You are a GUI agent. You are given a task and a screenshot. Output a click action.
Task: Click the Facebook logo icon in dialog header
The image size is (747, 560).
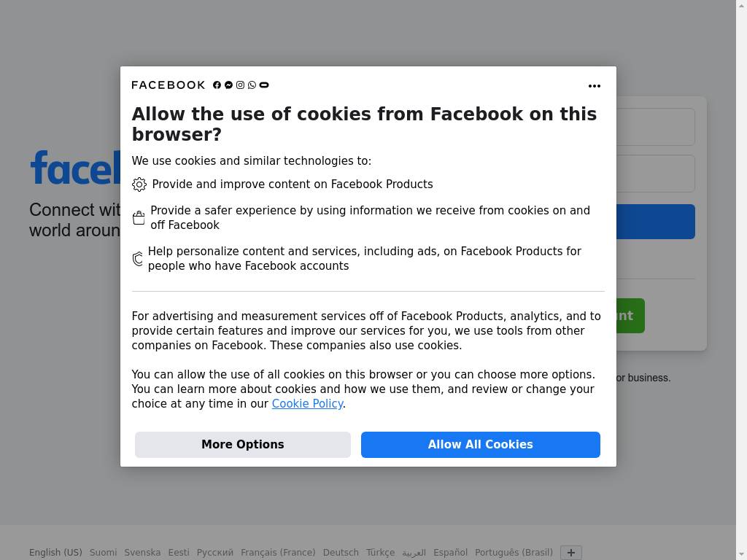(217, 85)
